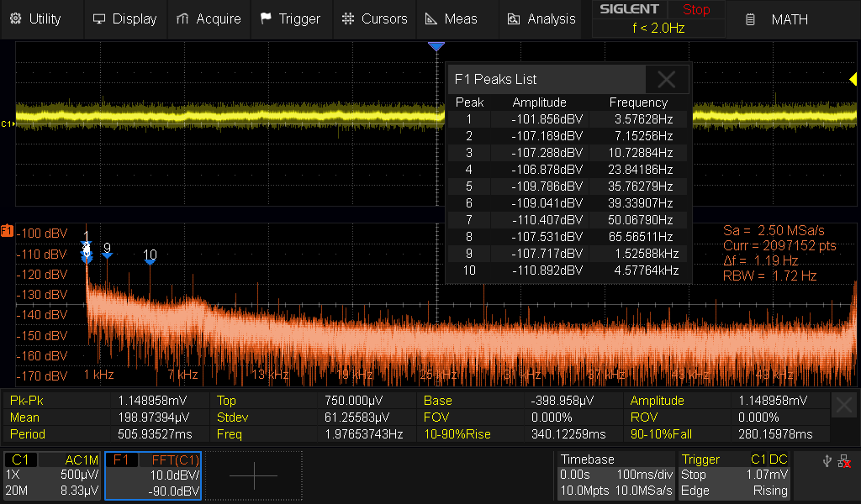The height and width of the screenshot is (504, 861).
Task: Open the Timebase settings box
Action: (x=615, y=475)
